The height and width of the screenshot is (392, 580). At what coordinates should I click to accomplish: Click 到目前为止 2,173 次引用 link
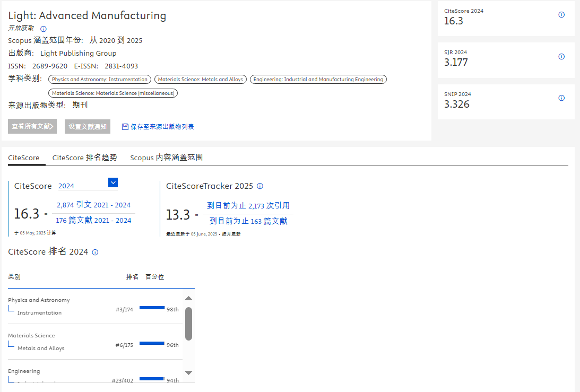pos(248,206)
